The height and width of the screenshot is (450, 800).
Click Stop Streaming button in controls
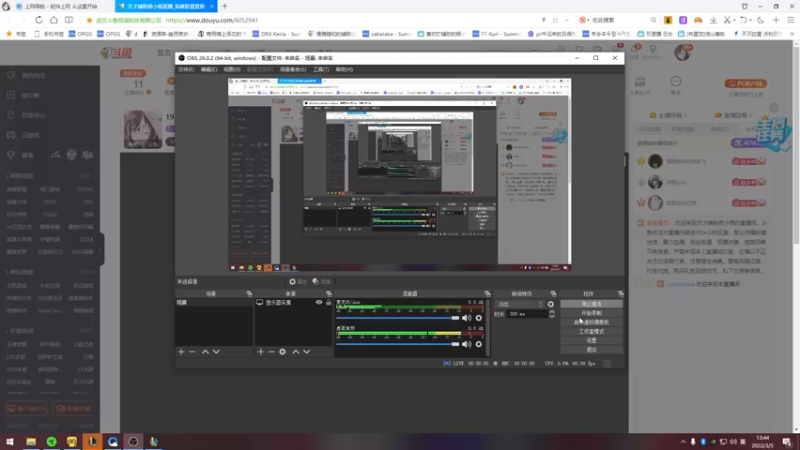(x=591, y=304)
